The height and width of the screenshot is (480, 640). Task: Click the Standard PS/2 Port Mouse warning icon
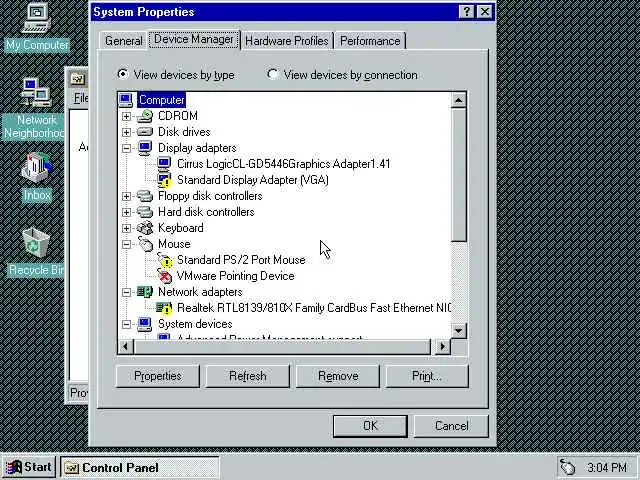[164, 260]
